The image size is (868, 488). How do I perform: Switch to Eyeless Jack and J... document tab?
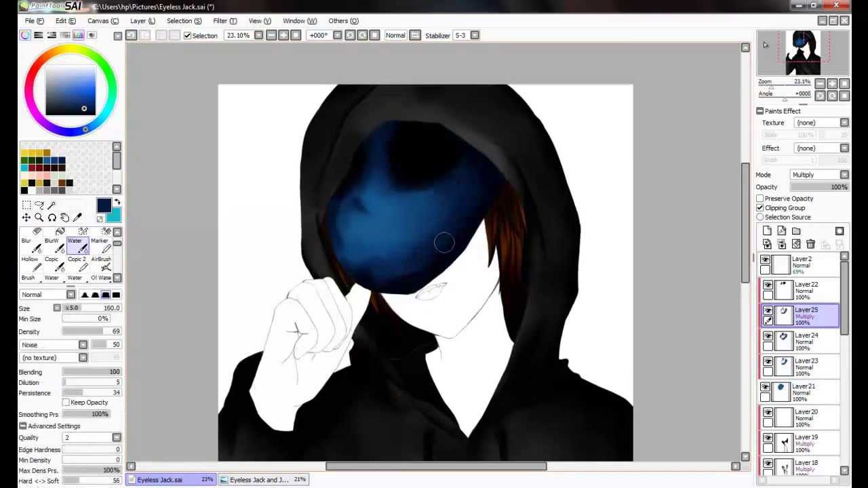point(264,480)
